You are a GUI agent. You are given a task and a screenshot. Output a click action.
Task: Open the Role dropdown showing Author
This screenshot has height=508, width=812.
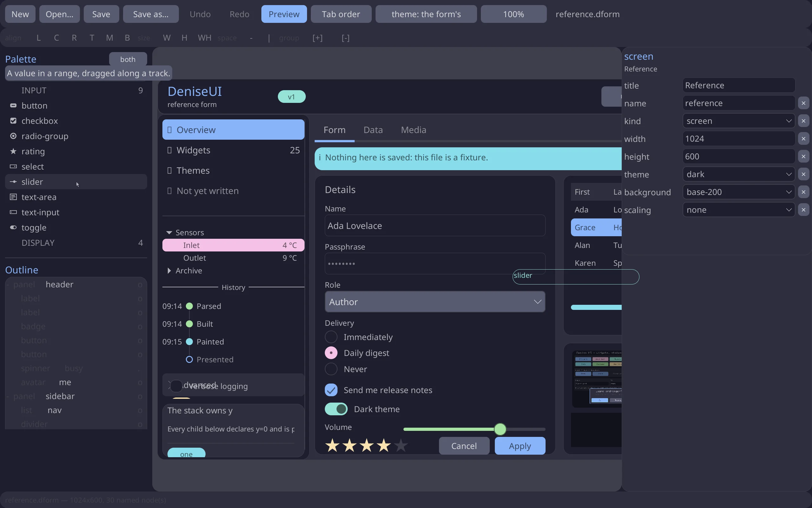click(435, 302)
